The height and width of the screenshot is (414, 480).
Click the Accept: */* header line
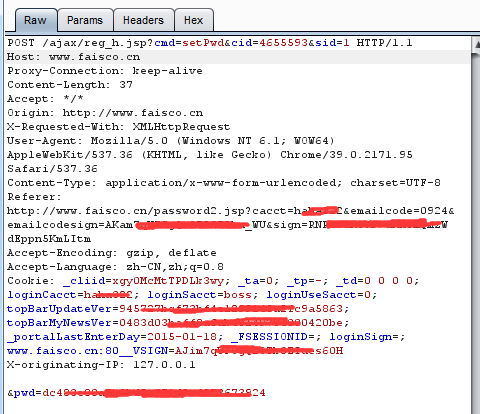click(45, 99)
